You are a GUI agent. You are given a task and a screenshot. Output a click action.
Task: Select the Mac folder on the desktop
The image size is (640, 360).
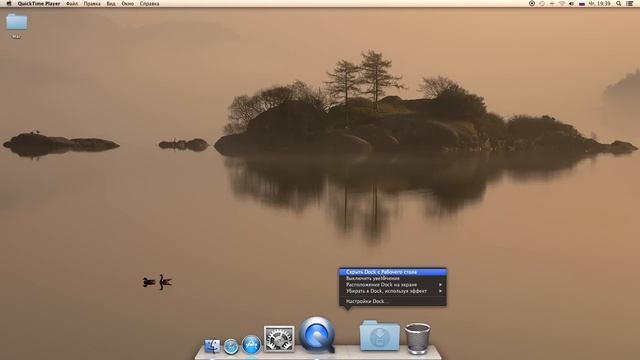coord(16,25)
